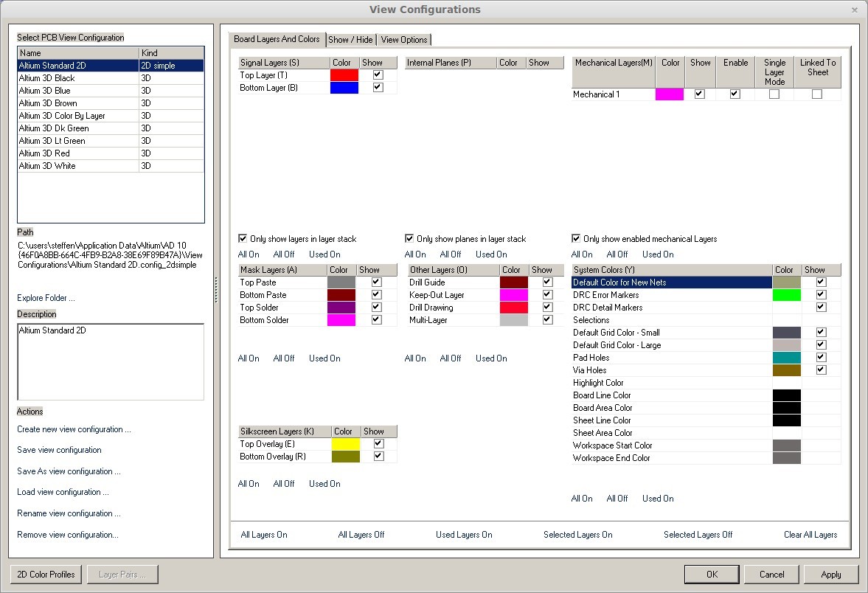868x593 pixels.
Task: Toggle Show checkbox for DRC Error Markers
Action: [822, 294]
